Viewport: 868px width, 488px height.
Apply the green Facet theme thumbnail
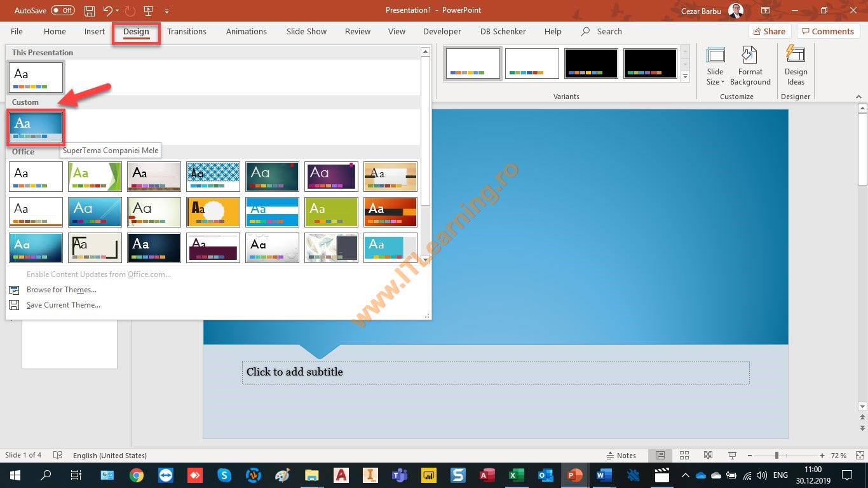tap(95, 176)
